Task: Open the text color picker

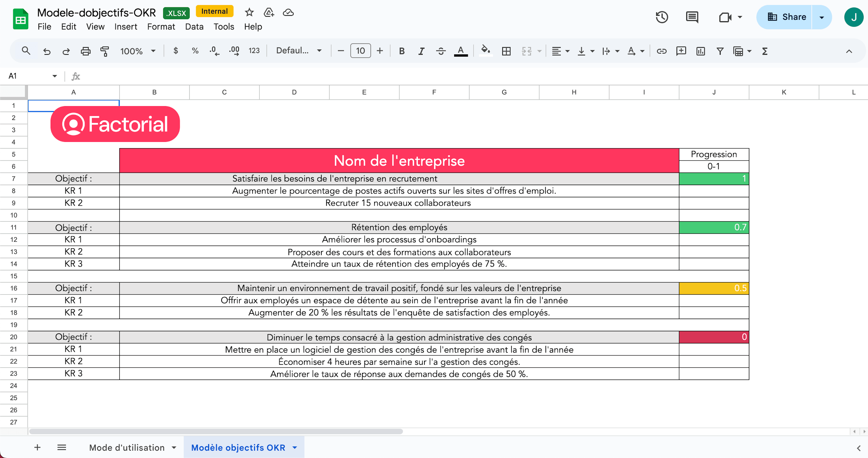Action: point(461,51)
